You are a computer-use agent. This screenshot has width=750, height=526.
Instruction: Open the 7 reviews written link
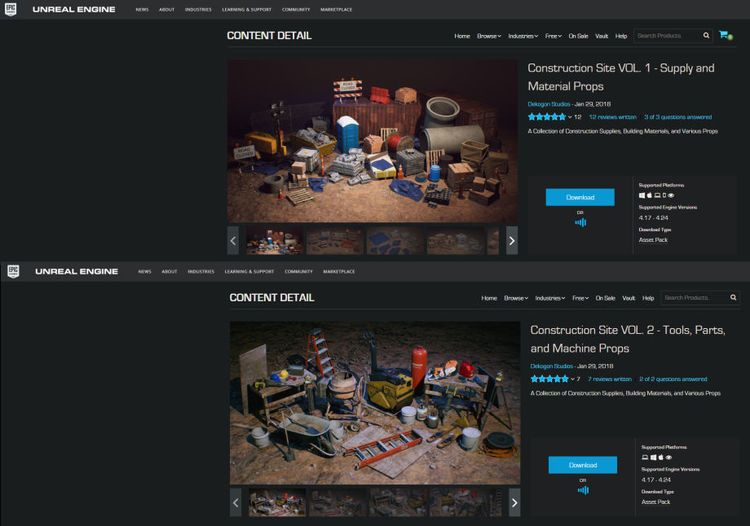point(610,379)
